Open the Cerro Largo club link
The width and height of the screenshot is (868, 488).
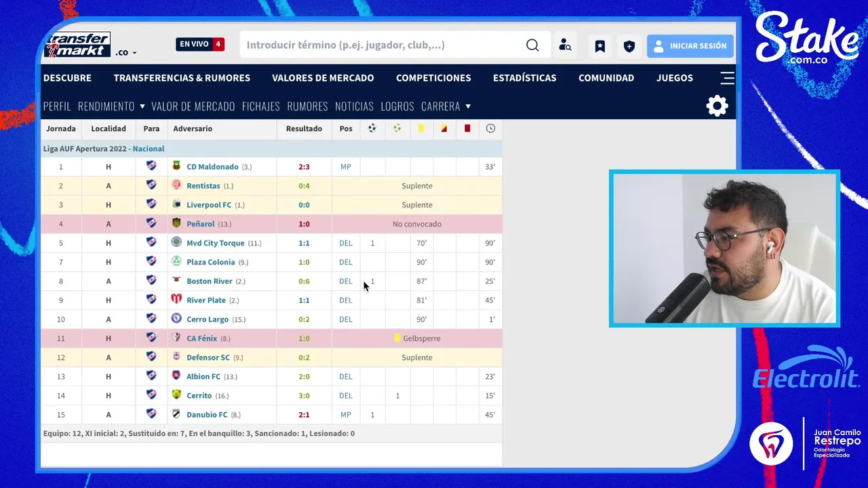208,319
